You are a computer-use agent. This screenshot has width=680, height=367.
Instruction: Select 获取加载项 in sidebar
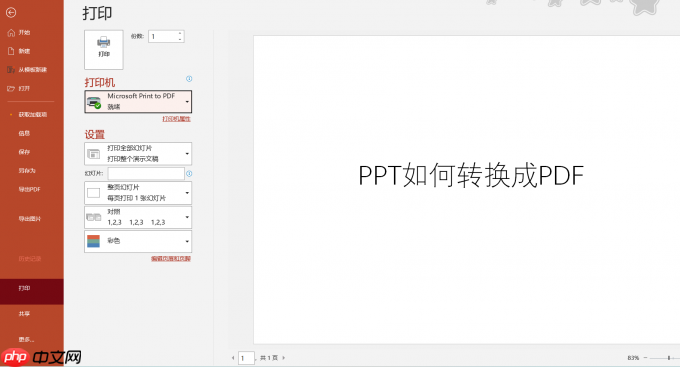[32, 115]
